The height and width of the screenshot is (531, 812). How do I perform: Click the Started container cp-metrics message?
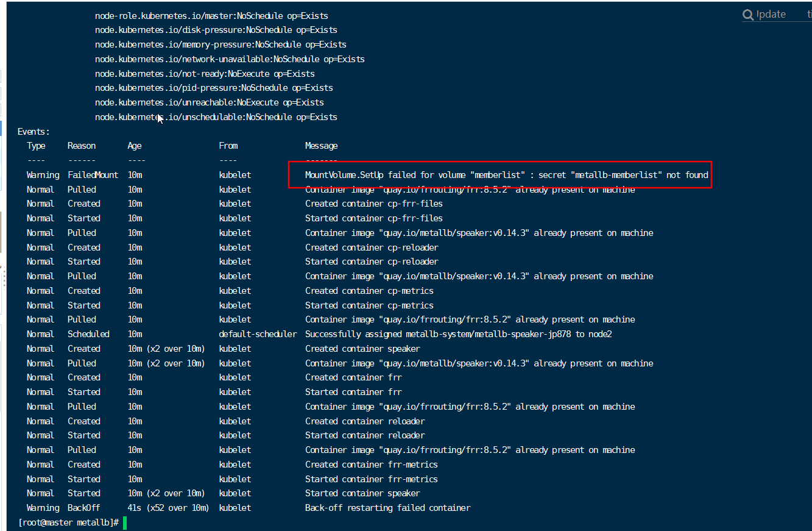click(x=369, y=305)
